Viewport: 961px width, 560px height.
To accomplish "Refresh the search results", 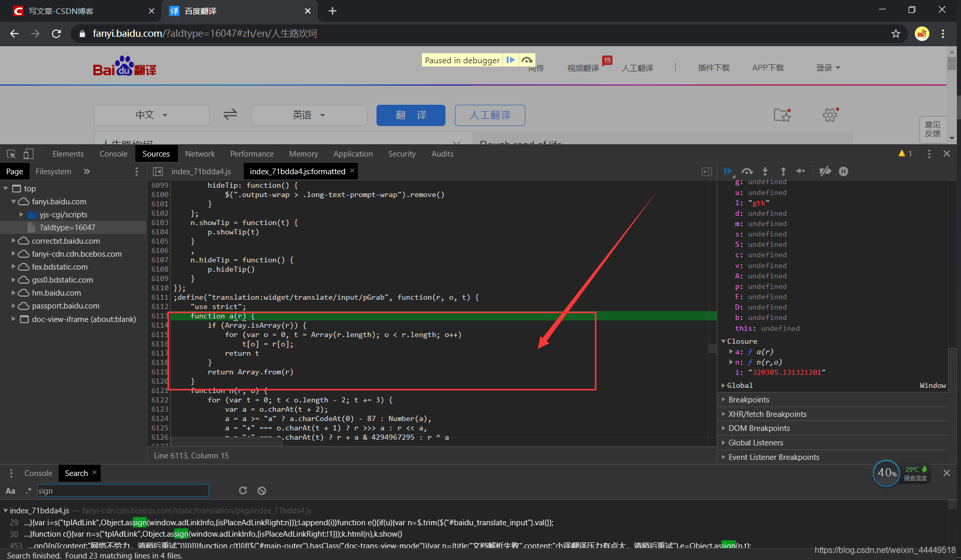I will (243, 491).
